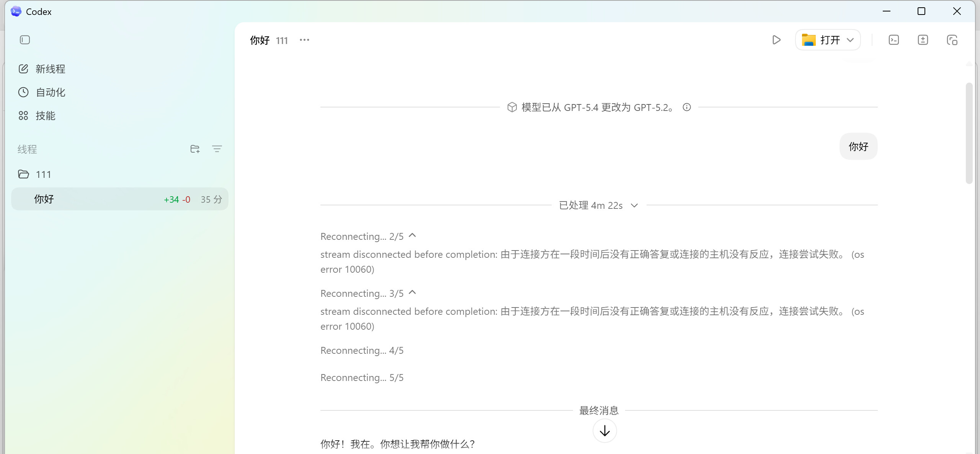
Task: Click the 111 project label in header
Action: click(282, 41)
